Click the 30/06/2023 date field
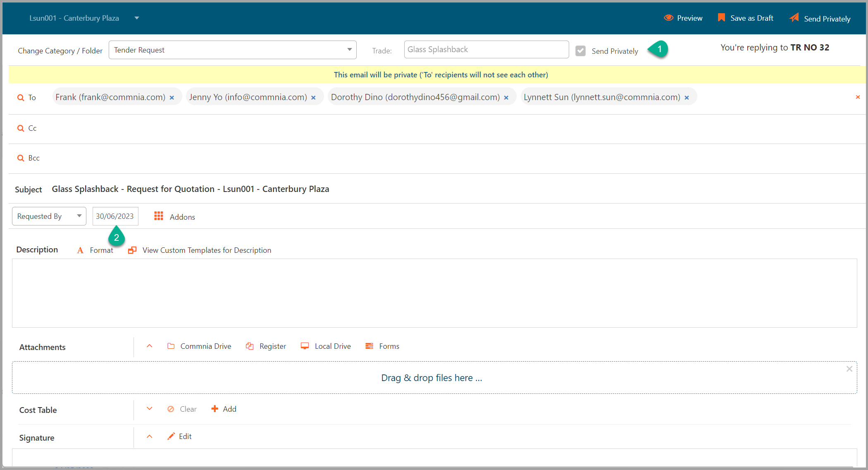868x470 pixels. [115, 216]
